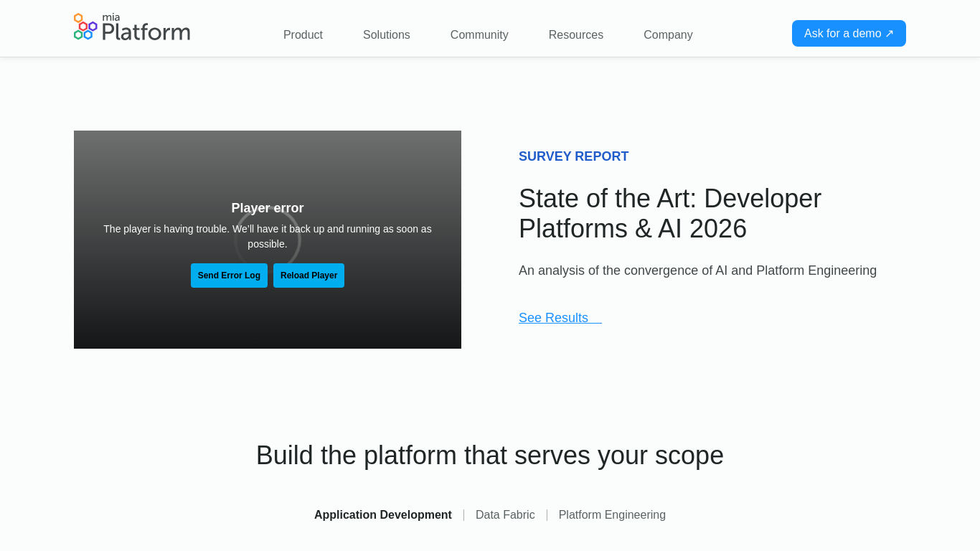Open the Resources menu

point(576,34)
